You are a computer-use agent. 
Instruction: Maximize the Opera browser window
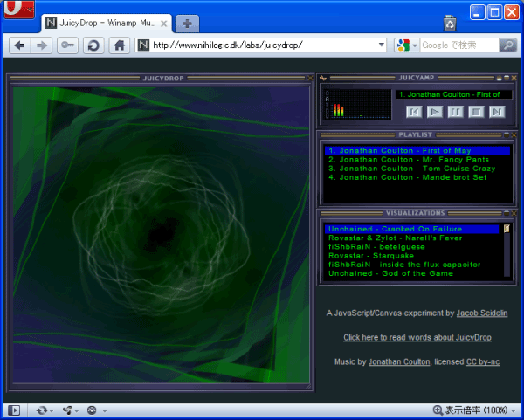494,13
